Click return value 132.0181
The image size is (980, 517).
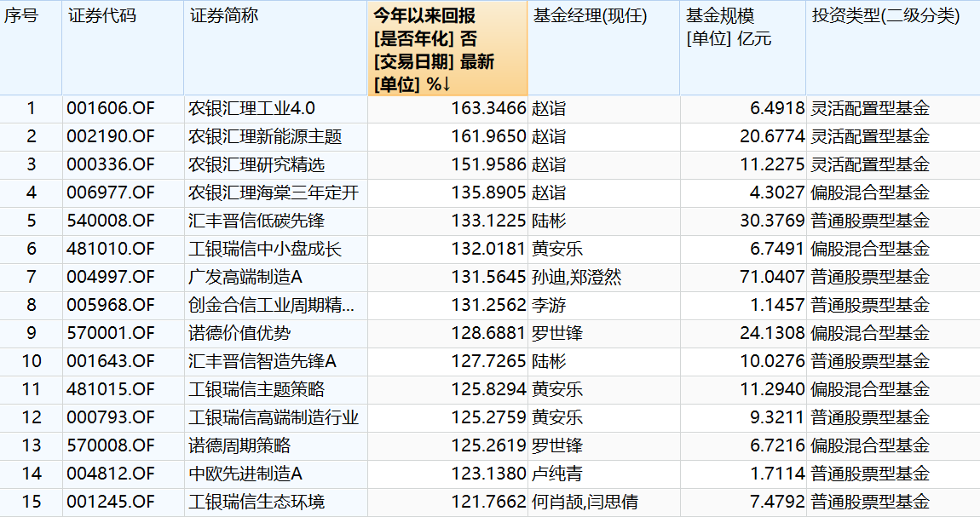489,250
